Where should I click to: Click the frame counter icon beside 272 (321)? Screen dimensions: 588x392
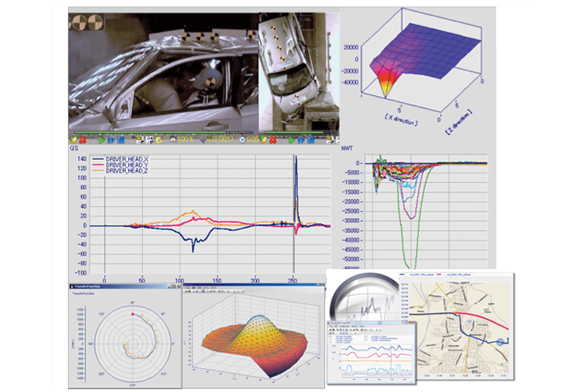[203, 140]
